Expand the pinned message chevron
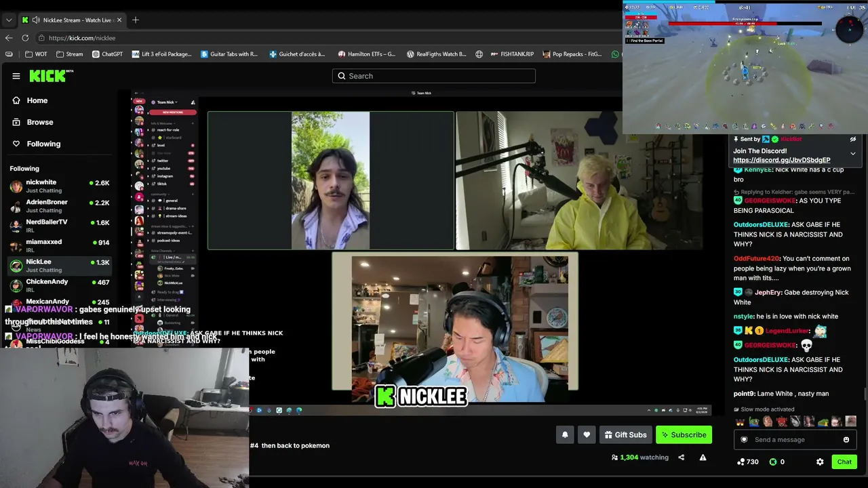The height and width of the screenshot is (488, 868). (x=853, y=154)
